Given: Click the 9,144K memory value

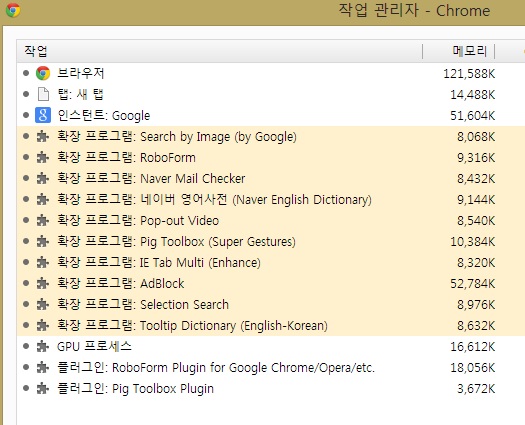Looking at the screenshot, I should (476, 200).
